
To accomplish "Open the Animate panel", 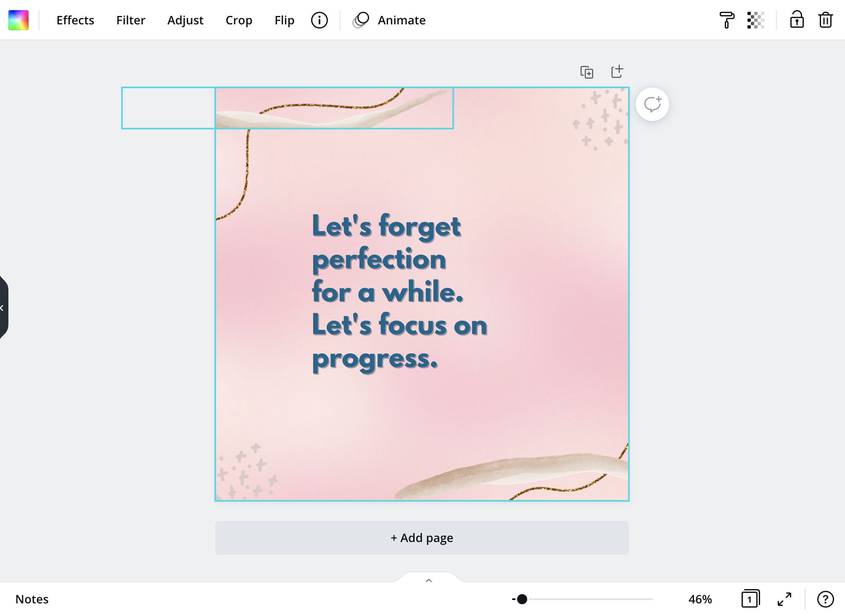I will (x=389, y=20).
